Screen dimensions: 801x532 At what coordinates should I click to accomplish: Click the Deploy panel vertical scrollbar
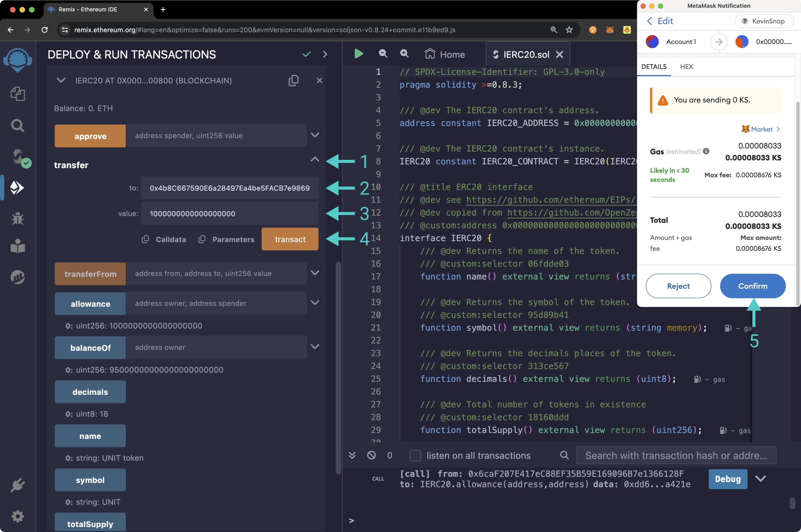[338, 368]
